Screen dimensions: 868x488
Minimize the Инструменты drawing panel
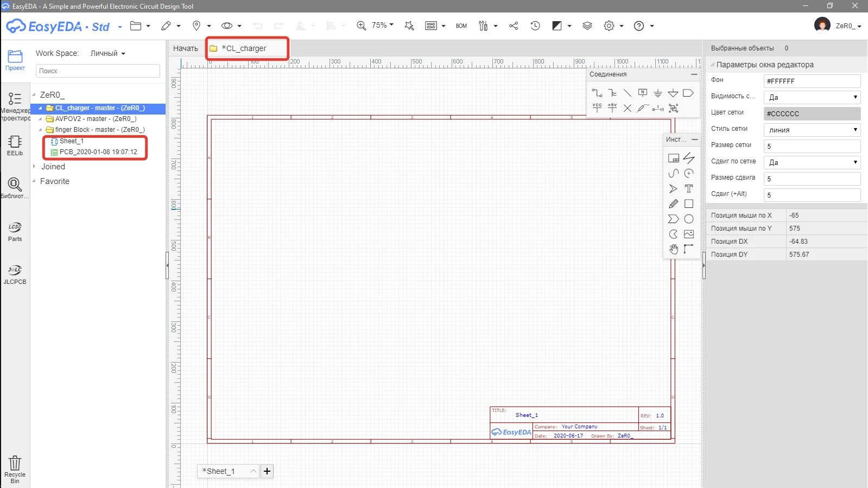point(694,140)
